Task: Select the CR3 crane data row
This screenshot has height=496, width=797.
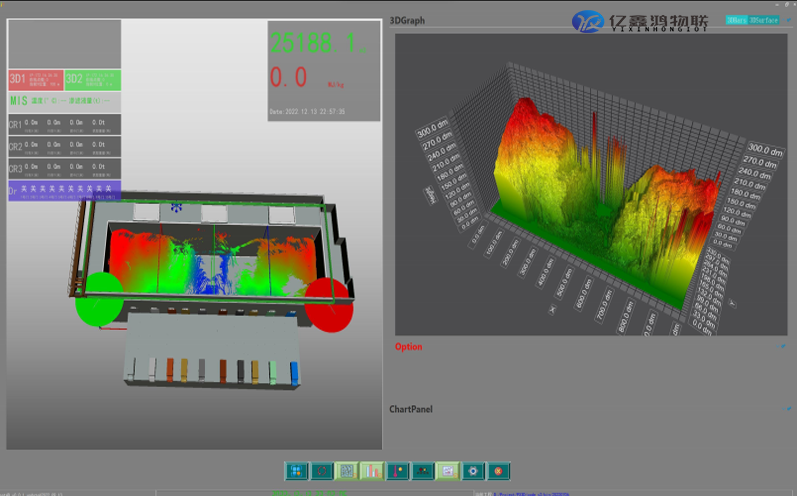Action: pos(65,168)
